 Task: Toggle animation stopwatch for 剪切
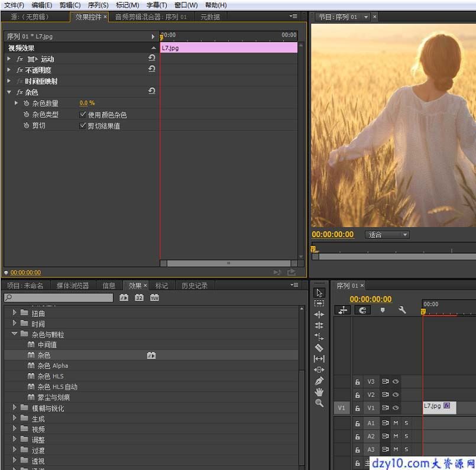coord(27,125)
